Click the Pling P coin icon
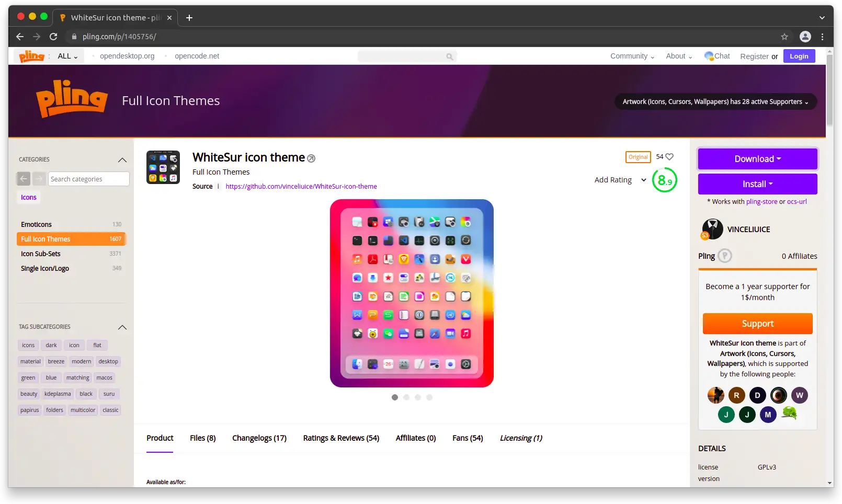Screen dimensions: 842x504 (x=725, y=256)
